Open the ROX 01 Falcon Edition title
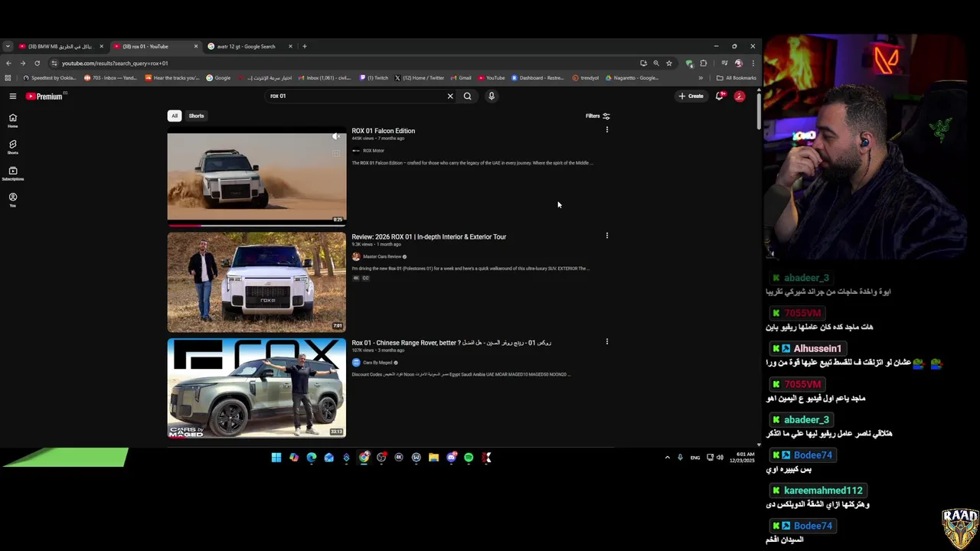This screenshot has height=551, width=980. point(384,131)
